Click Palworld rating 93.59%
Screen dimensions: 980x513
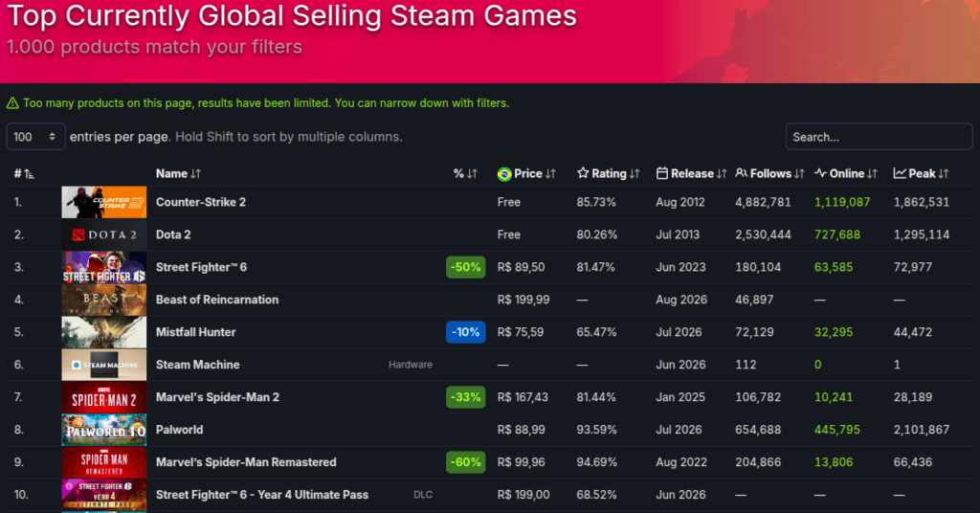596,430
